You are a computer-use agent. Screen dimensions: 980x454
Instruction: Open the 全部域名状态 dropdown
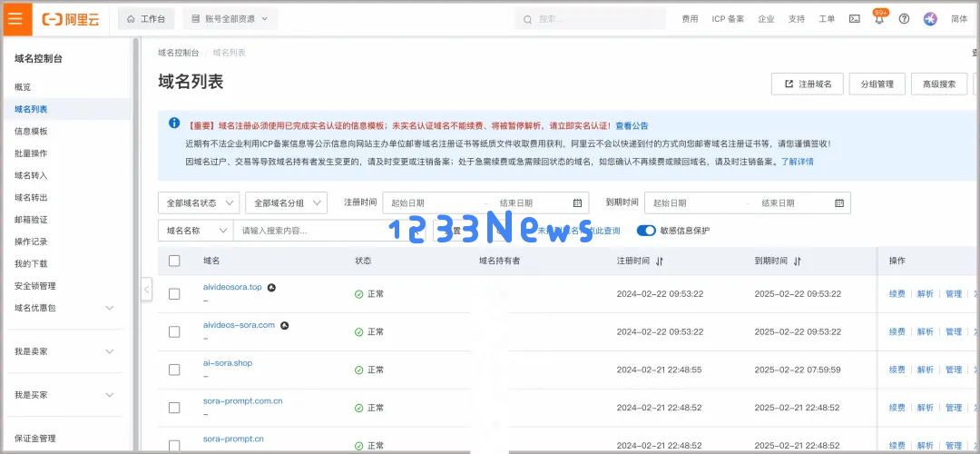(x=199, y=202)
